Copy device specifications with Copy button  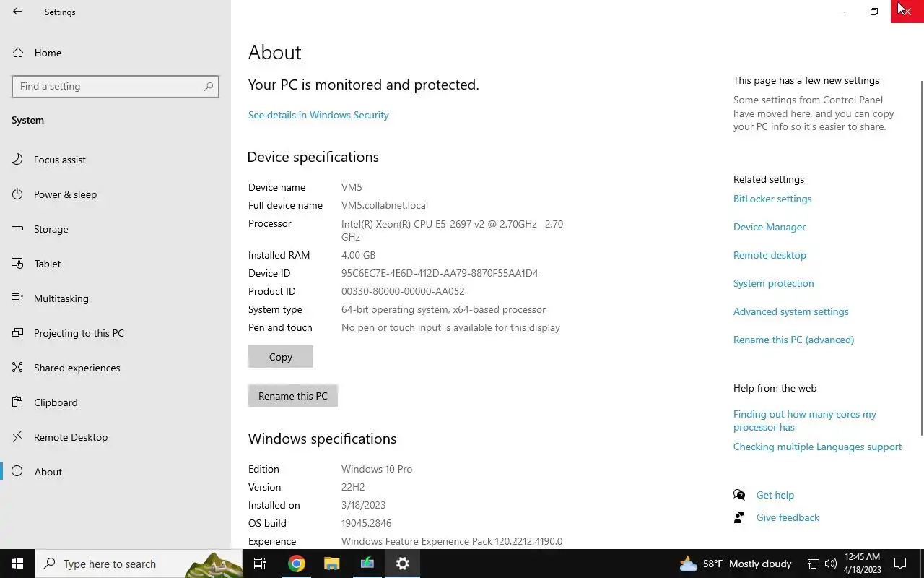point(281,356)
